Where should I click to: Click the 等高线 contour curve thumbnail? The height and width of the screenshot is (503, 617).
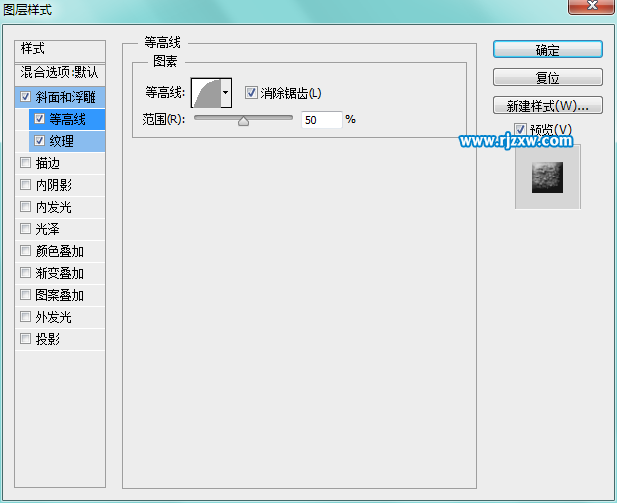tap(206, 93)
